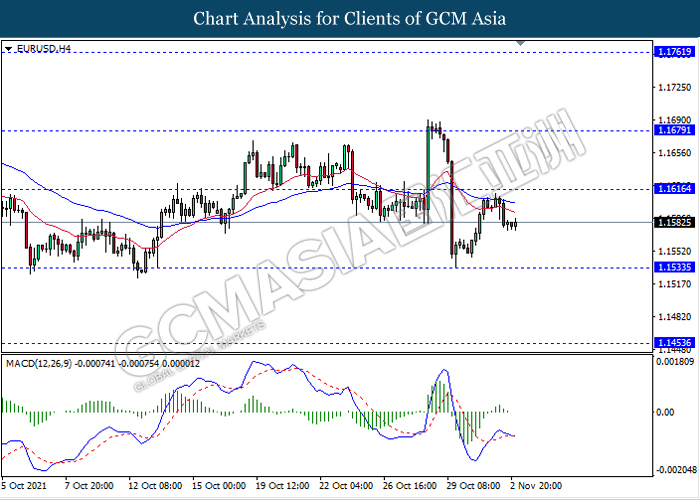This screenshot has width=700, height=500.
Task: Select the 1.16164 price level label
Action: pyautogui.click(x=675, y=189)
